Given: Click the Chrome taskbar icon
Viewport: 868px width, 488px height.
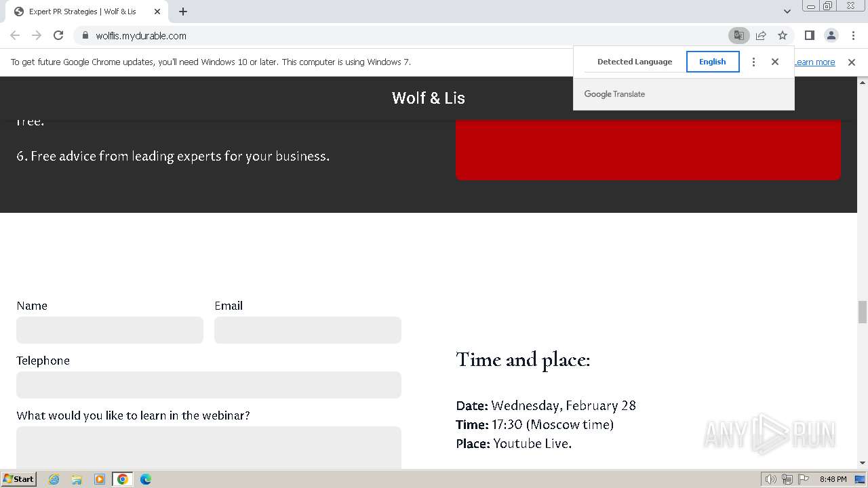Looking at the screenshot, I should tap(123, 479).
